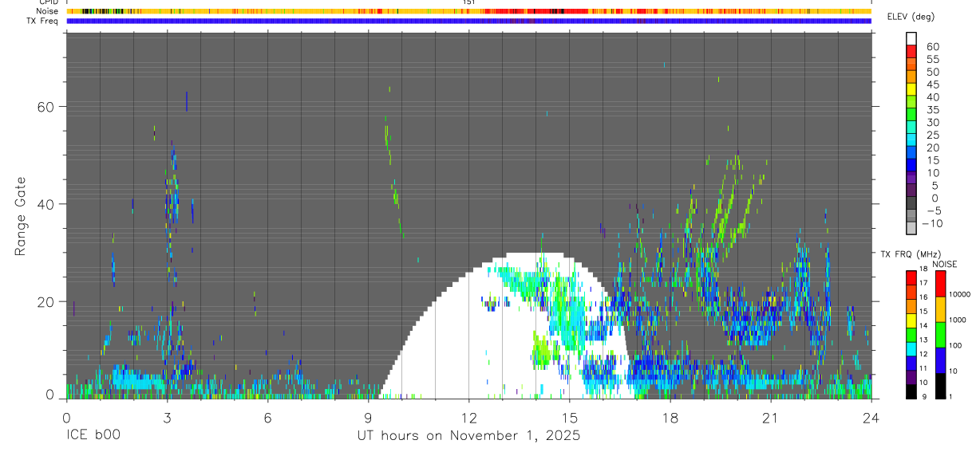
Task: Click the "6" tick on the UT hours axis
Action: (267, 418)
